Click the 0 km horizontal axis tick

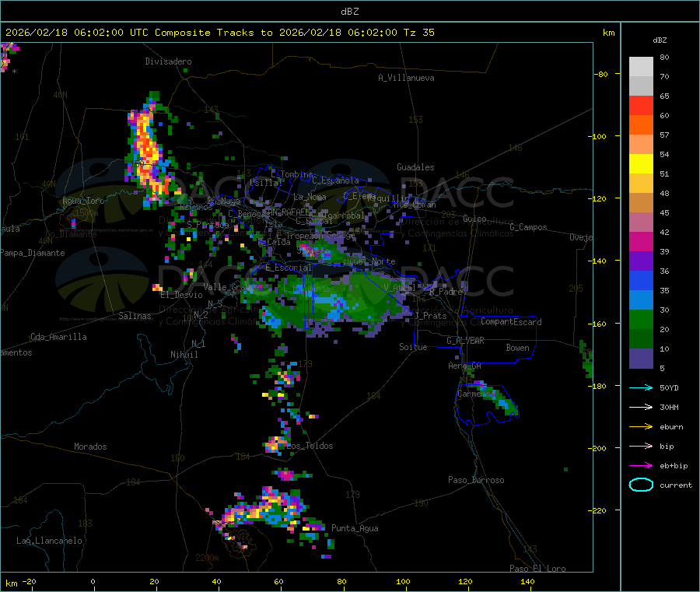coord(93,581)
